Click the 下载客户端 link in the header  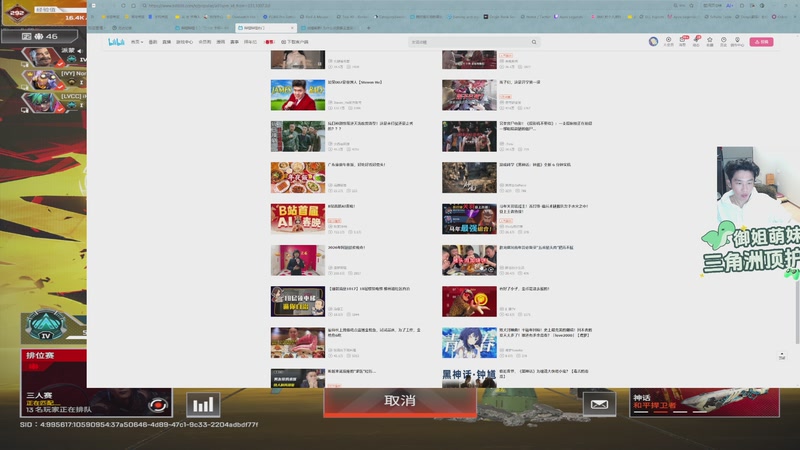294,42
